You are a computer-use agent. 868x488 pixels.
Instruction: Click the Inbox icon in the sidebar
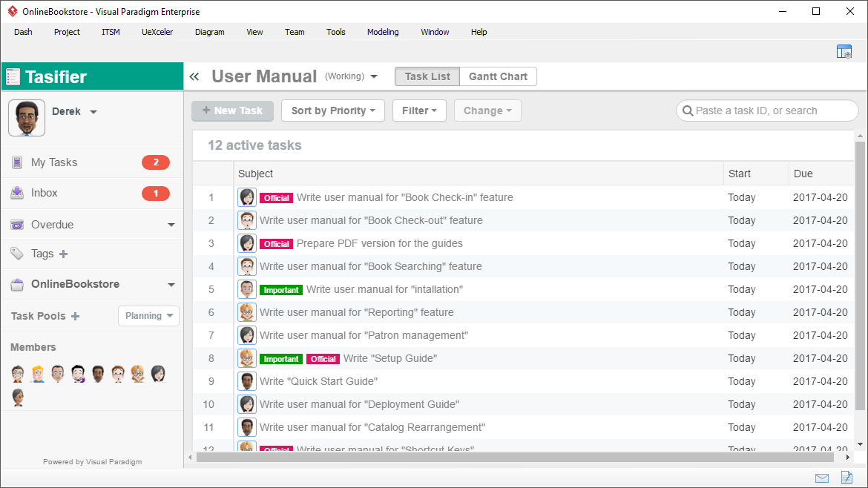[16, 193]
